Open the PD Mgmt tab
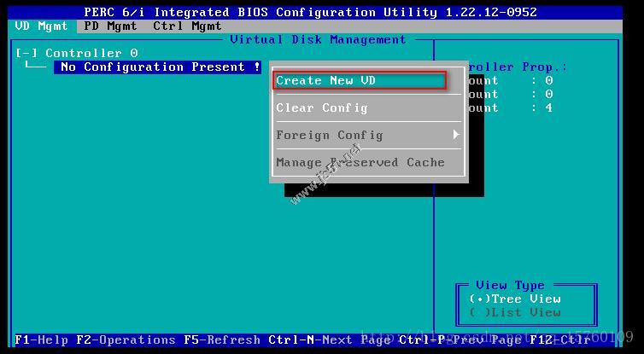644x354 pixels. (x=110, y=26)
